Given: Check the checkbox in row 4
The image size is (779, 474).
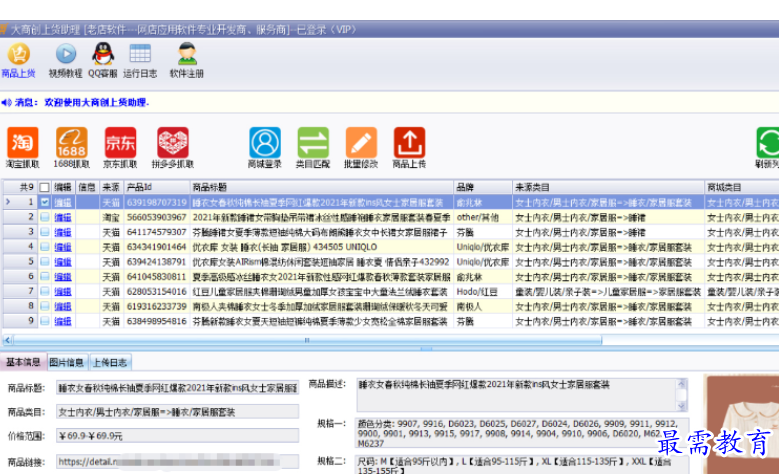Looking at the screenshot, I should [45, 247].
